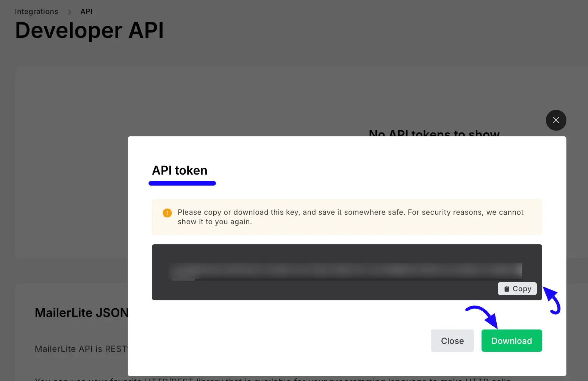Close the API token dialog via Close button

452,340
